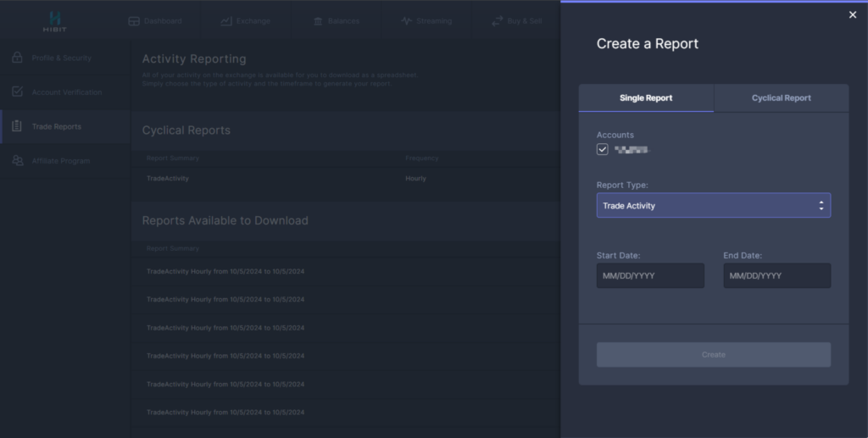Go to Affiliate Program in the sidebar
The width and height of the screenshot is (868, 438).
[x=64, y=161]
